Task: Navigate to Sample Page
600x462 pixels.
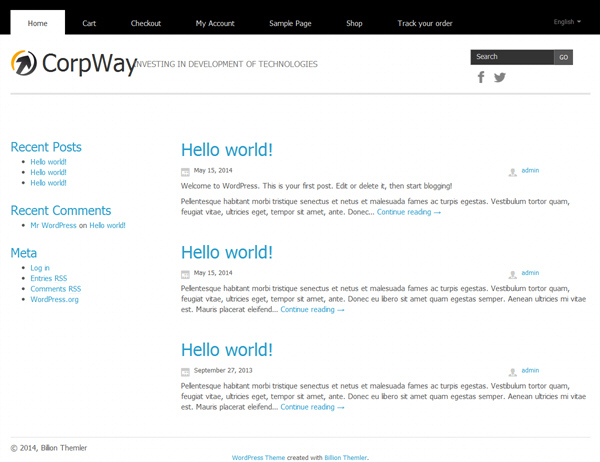Action: (x=290, y=23)
